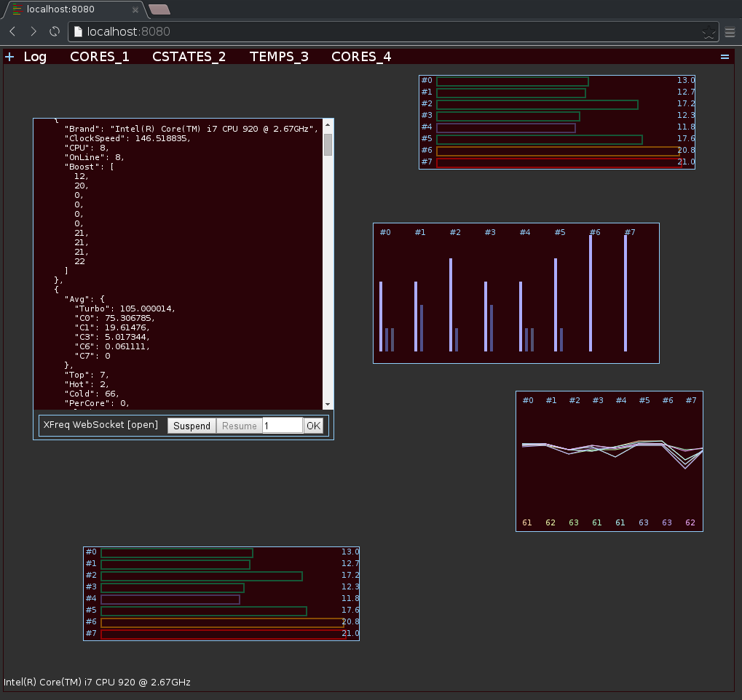
Task: Reload the page with the refresh icon
Action: 54,31
